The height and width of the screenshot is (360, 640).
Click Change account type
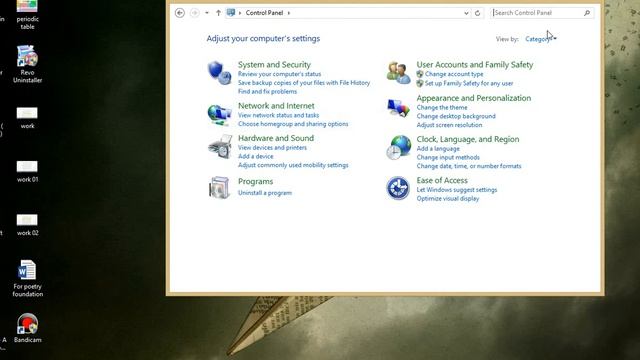click(454, 74)
